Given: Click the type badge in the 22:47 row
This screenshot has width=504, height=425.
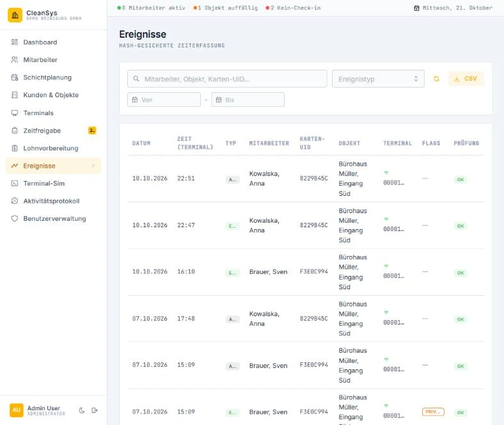Looking at the screenshot, I should click(x=232, y=226).
